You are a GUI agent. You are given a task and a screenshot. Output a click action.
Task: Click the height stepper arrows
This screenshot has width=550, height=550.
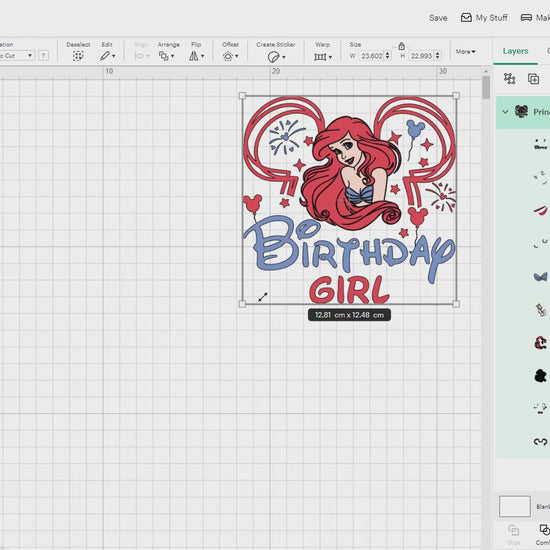(x=437, y=56)
